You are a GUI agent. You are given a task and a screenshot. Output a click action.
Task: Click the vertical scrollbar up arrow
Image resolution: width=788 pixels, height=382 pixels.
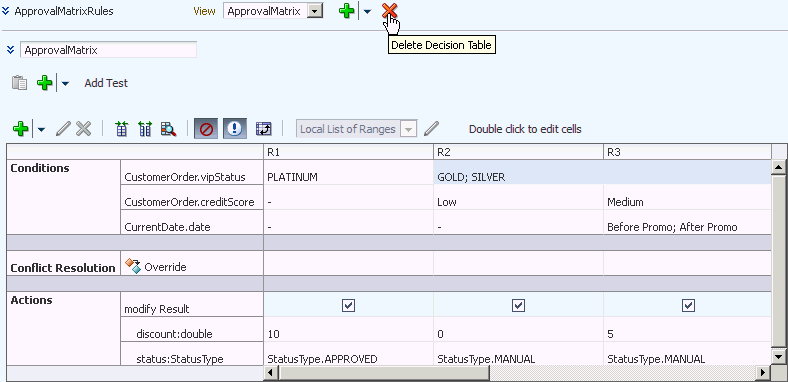pos(778,166)
